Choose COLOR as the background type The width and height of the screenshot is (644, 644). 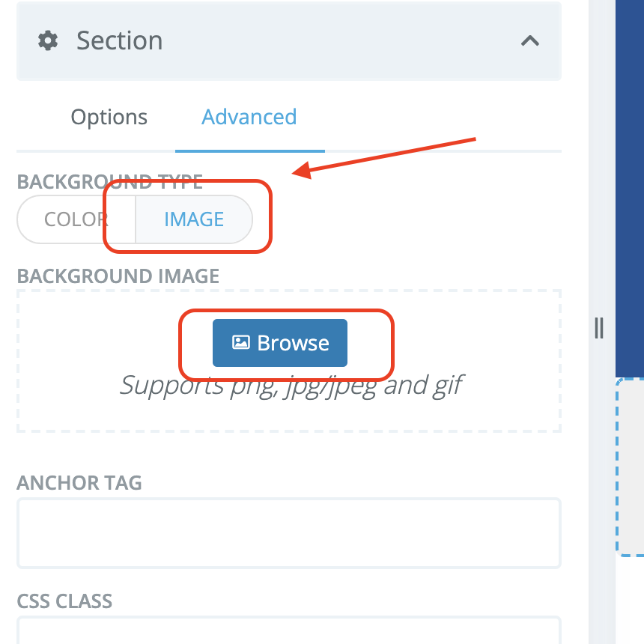click(76, 219)
